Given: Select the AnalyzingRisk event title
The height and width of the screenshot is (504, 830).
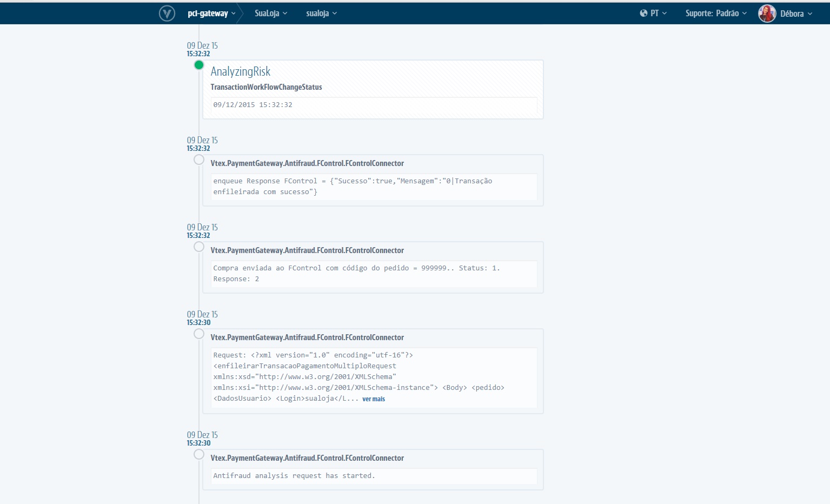Looking at the screenshot, I should point(241,71).
